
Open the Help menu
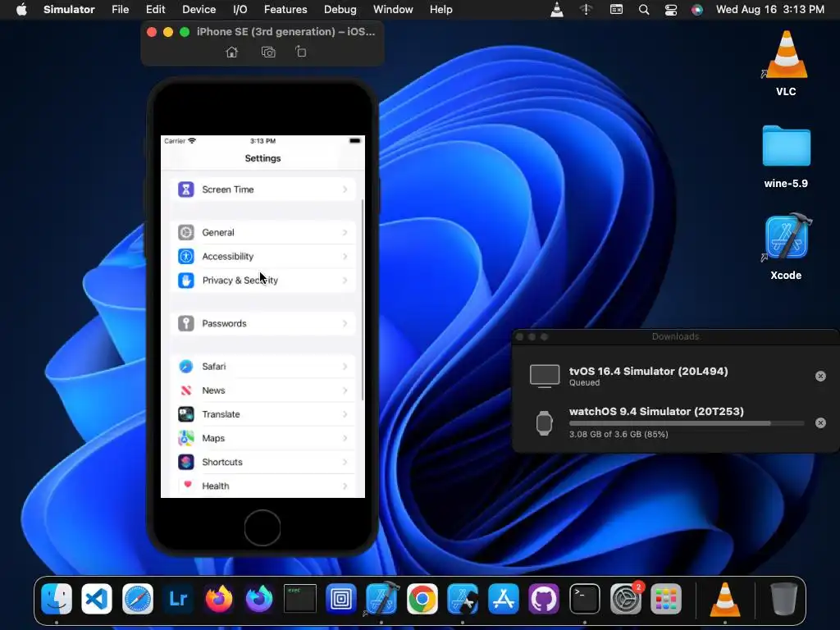click(441, 10)
